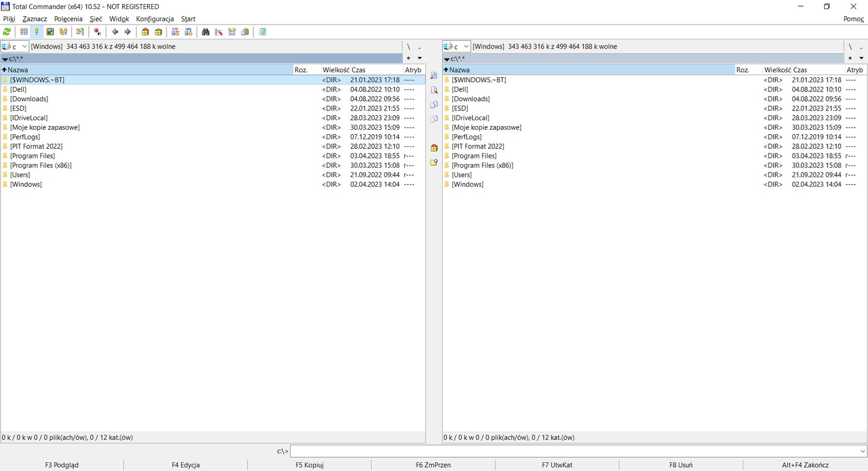
Task: Enable thumbnail view icon
Action: click(x=50, y=32)
